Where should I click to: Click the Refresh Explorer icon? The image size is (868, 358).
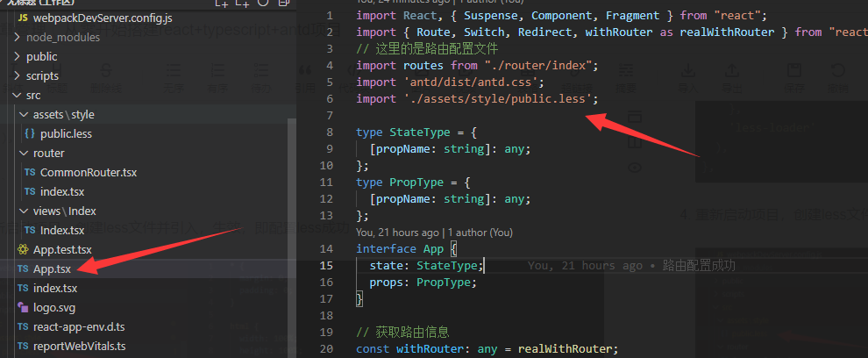click(x=263, y=3)
